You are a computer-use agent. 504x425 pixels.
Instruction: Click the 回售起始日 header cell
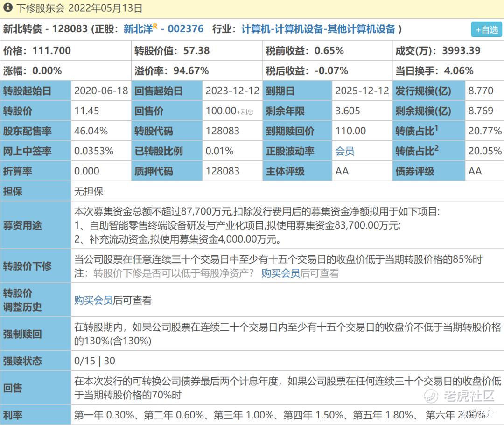click(167, 91)
